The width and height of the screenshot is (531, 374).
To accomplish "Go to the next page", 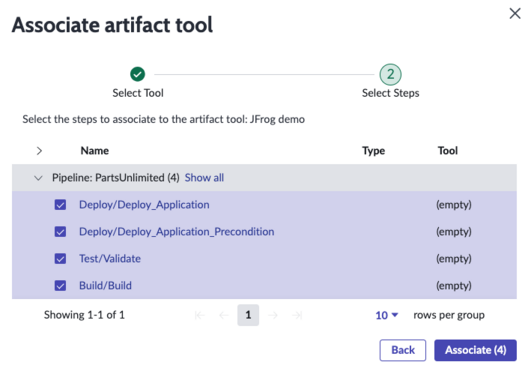I will (273, 315).
